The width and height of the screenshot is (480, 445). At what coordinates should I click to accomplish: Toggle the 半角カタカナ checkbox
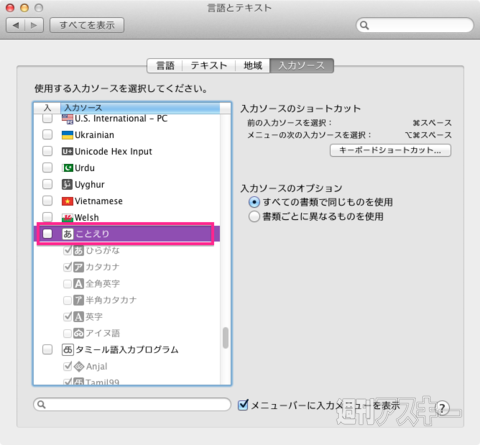(68, 300)
